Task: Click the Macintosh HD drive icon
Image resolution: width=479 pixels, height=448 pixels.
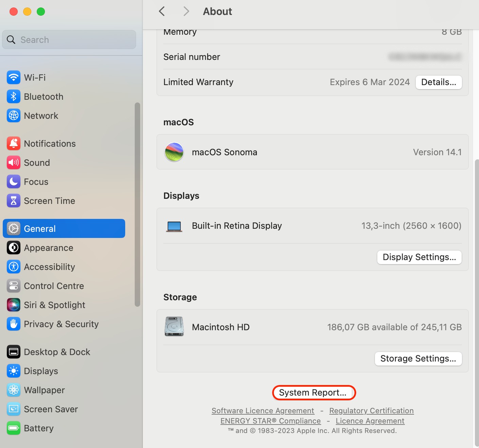Action: 174,326
